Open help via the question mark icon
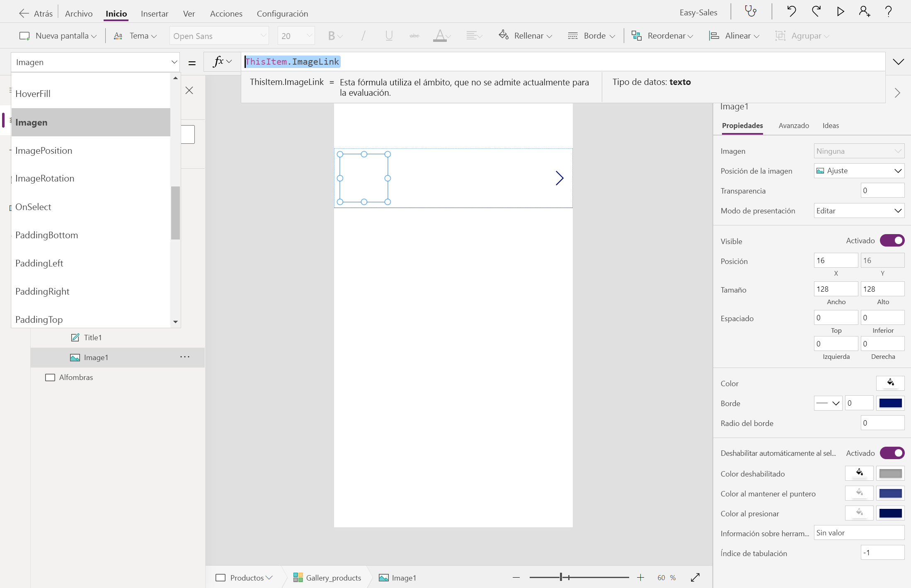Screen dimensions: 911x588 889,11
